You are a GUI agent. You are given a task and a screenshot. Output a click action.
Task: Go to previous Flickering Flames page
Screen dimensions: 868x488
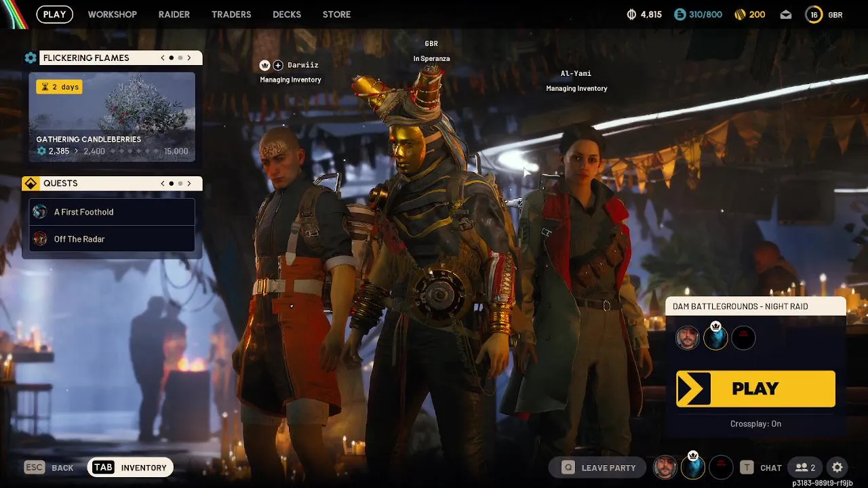coord(163,58)
